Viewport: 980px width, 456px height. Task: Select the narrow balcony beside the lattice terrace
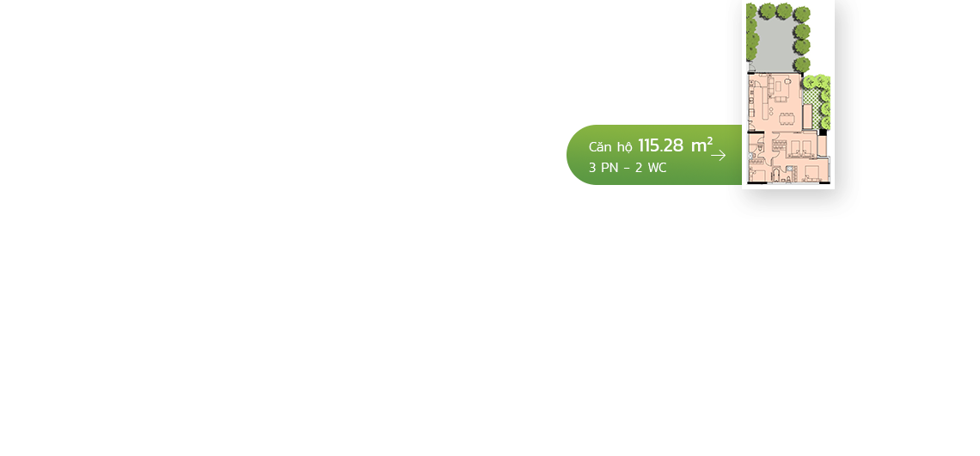point(807,116)
